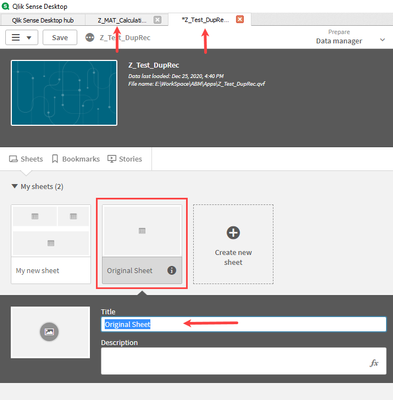
Task: Click the Qlik Sense Desktop logo icon
Action: (6, 6)
